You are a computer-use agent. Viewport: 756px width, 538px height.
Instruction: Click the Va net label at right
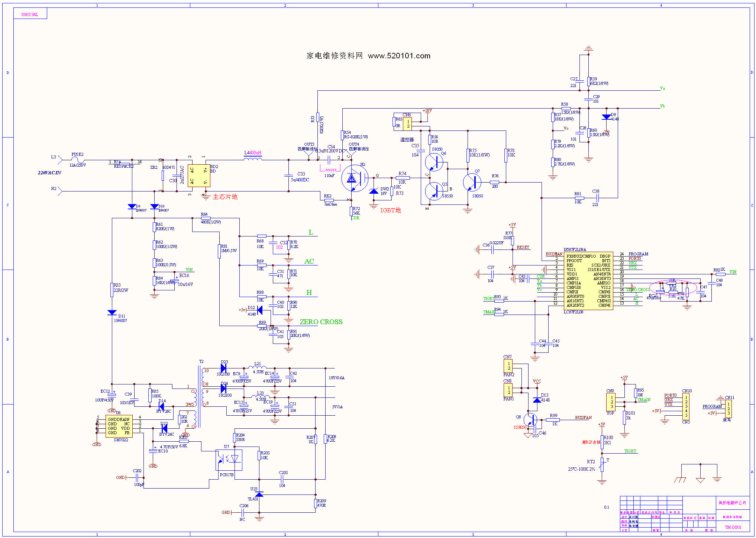point(662,88)
